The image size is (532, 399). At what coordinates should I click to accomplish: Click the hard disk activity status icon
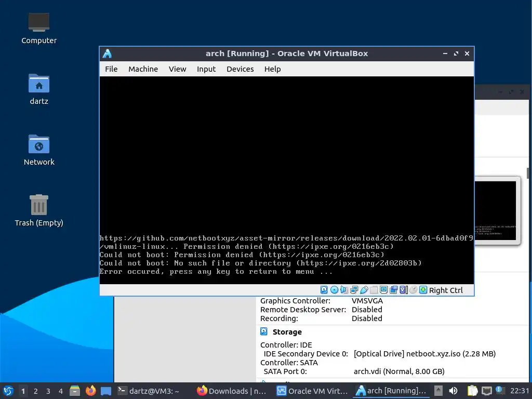324,290
